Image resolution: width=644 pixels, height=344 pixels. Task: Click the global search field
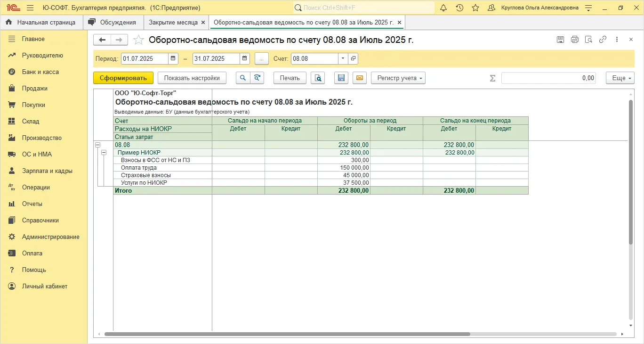point(363,8)
